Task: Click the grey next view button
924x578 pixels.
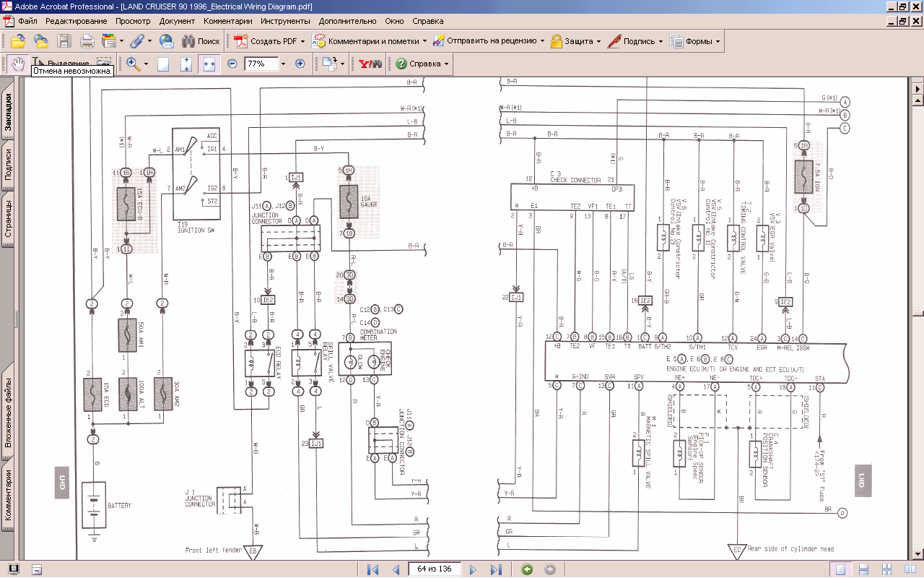Action: (x=550, y=569)
